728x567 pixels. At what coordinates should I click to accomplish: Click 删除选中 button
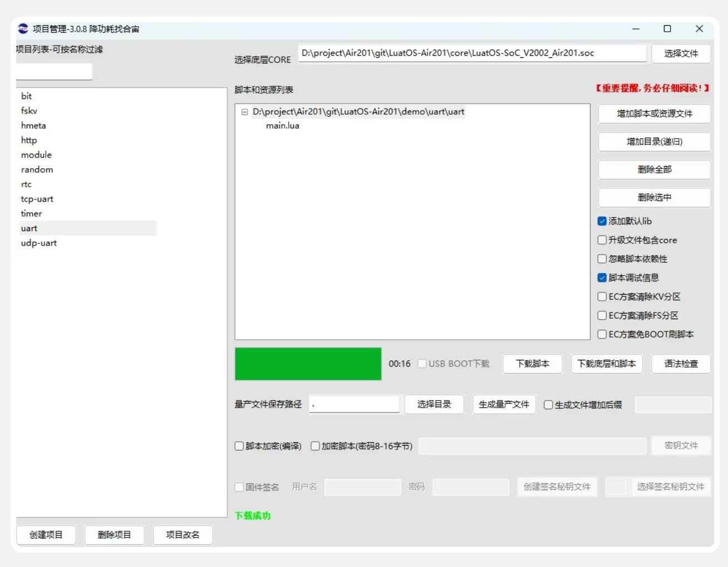(655, 197)
